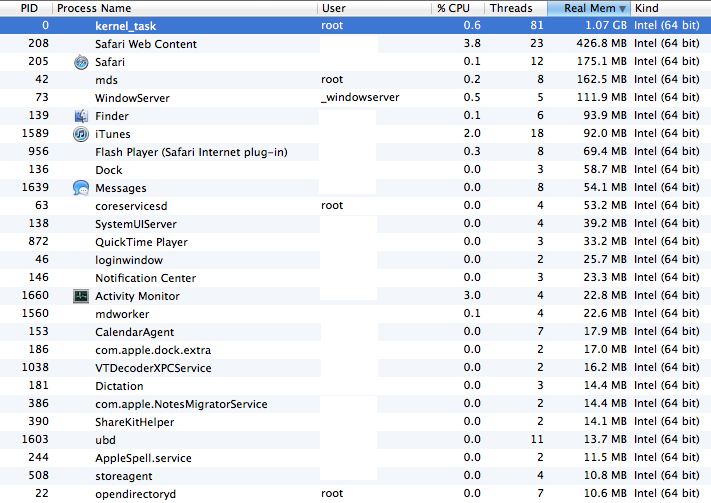Sort by Process Name column header
The height and width of the screenshot is (503, 711).
pos(185,8)
